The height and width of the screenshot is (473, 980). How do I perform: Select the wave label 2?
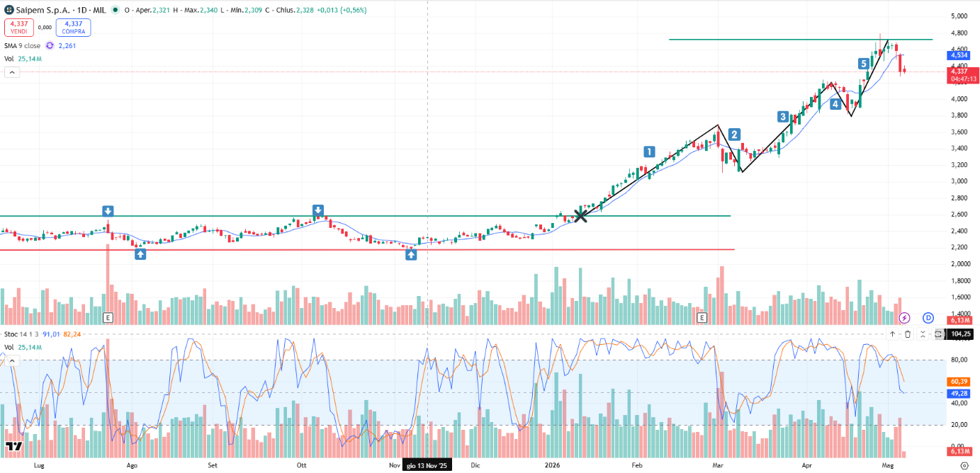pos(735,134)
